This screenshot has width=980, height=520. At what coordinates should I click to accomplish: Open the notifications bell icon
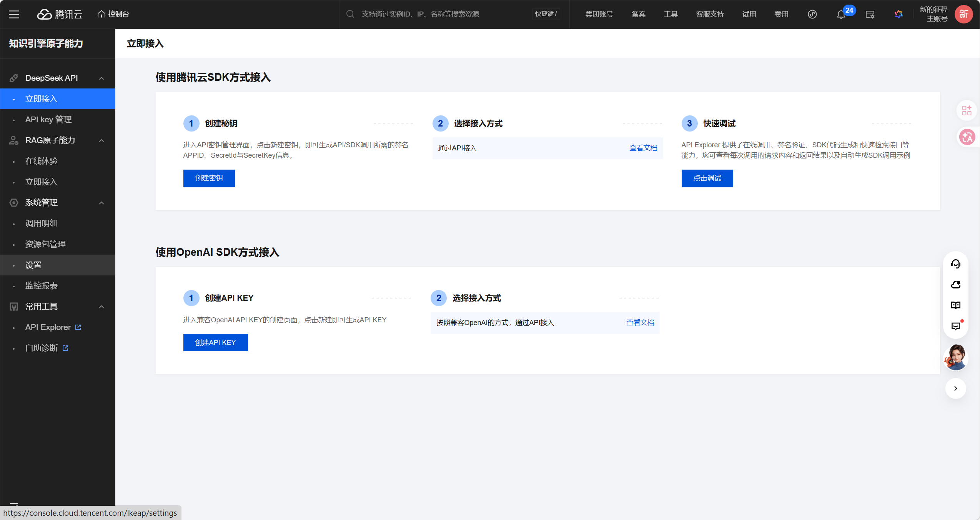(x=841, y=15)
